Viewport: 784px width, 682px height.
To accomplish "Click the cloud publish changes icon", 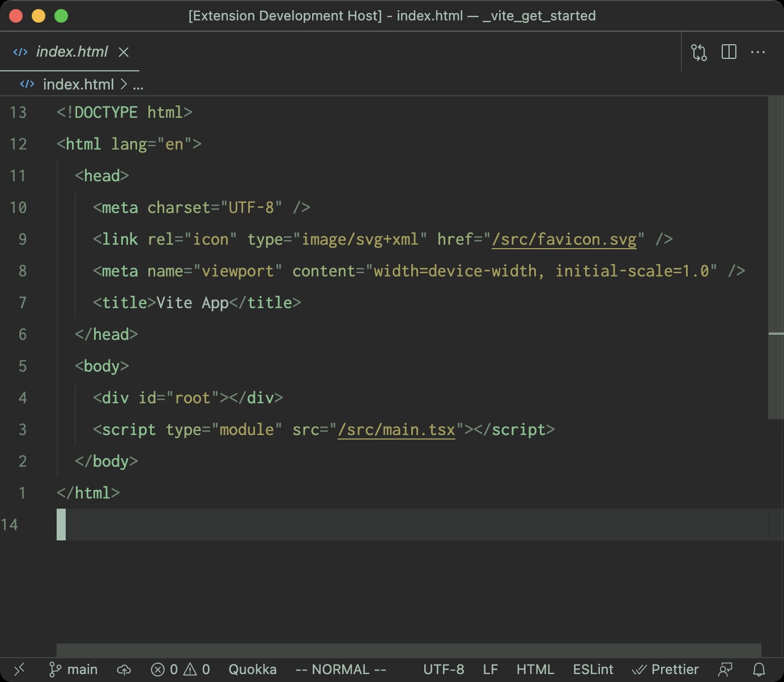I will pyautogui.click(x=124, y=670).
